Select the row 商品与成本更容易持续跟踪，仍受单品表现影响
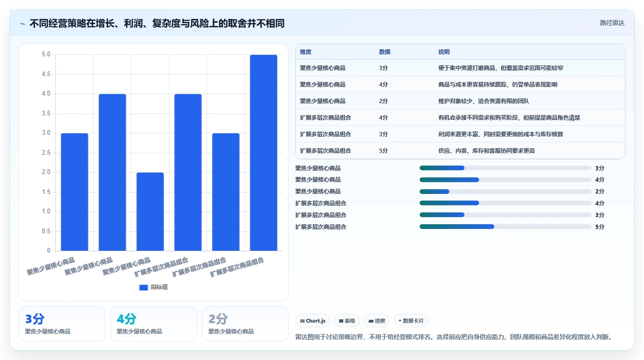 460,85
